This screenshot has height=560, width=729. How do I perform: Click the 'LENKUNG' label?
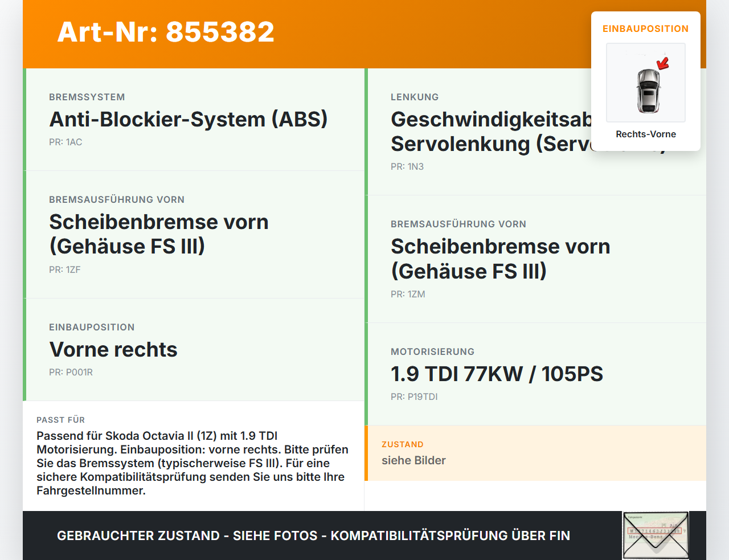(415, 97)
